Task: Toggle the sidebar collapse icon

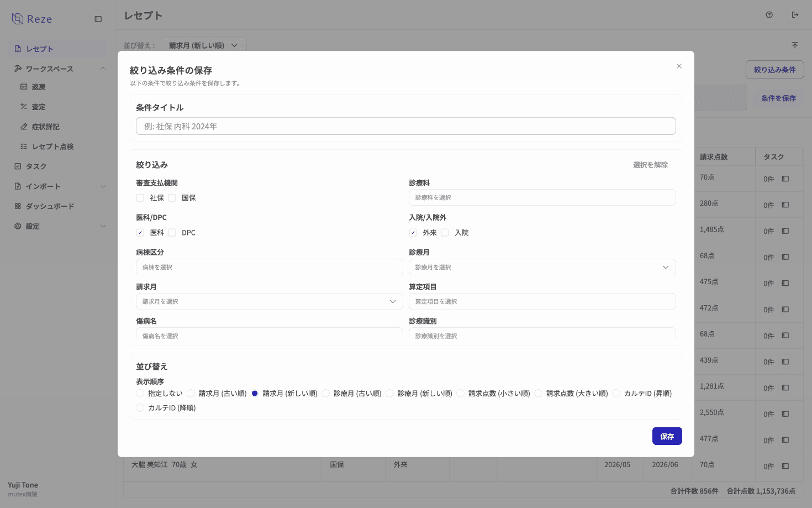Action: [x=98, y=19]
